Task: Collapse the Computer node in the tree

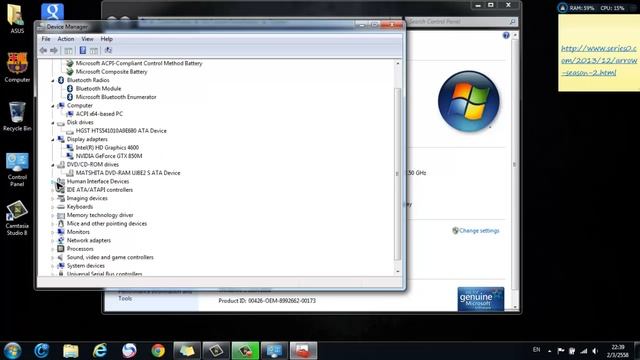Action: (x=53, y=106)
